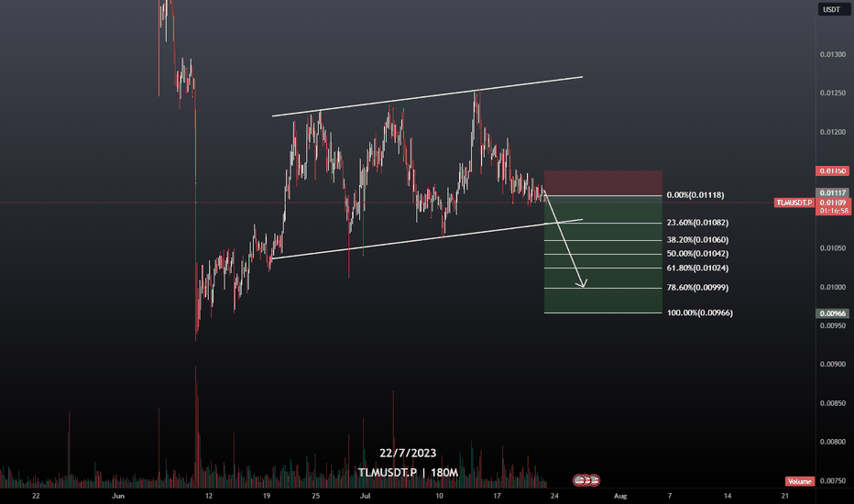Click the last US flag economic event icon
The image size is (854, 504).
click(594, 480)
